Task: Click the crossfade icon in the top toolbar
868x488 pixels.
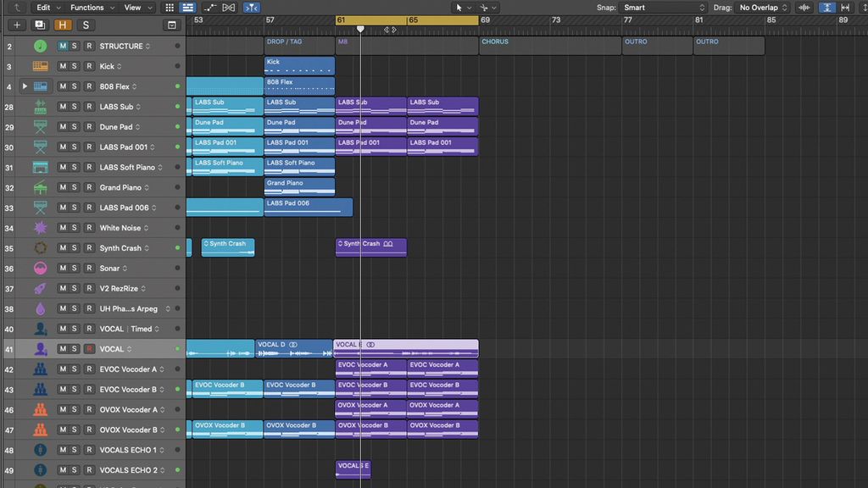Action: pos(228,7)
